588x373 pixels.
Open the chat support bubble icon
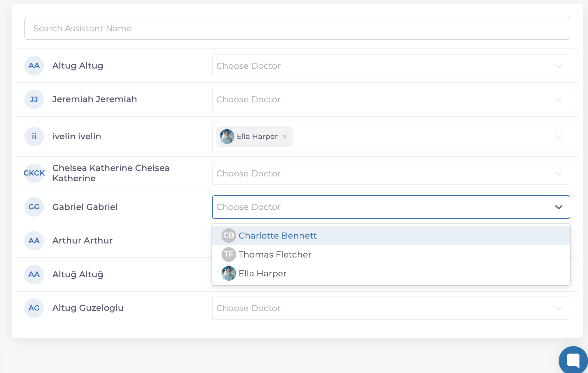[573, 360]
